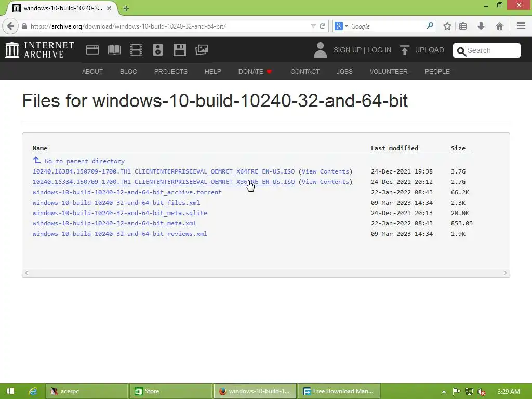The width and height of the screenshot is (532, 399).
Task: Open the CONTACT menu item
Action: [x=304, y=72]
